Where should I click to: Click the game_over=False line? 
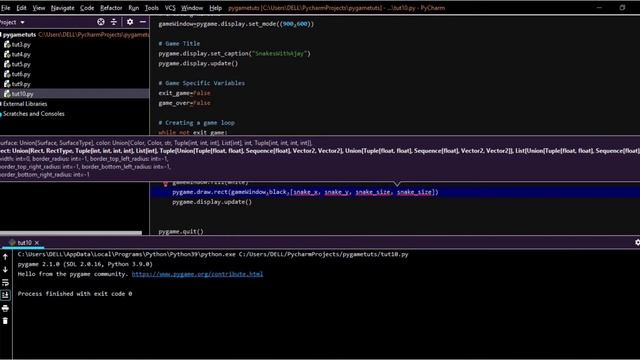coord(184,103)
